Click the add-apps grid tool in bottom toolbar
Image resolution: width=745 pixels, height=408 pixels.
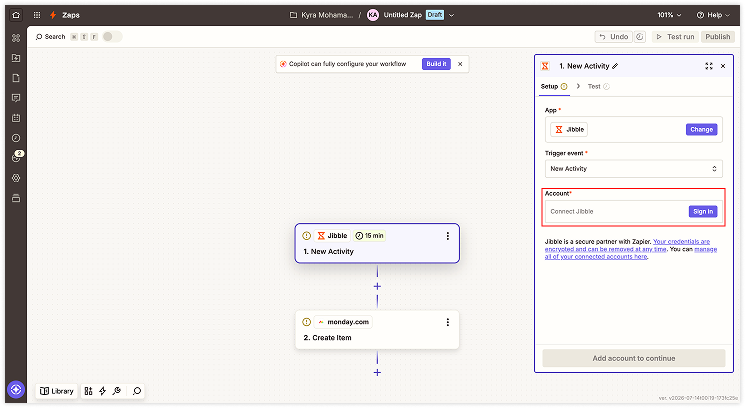(x=88, y=391)
